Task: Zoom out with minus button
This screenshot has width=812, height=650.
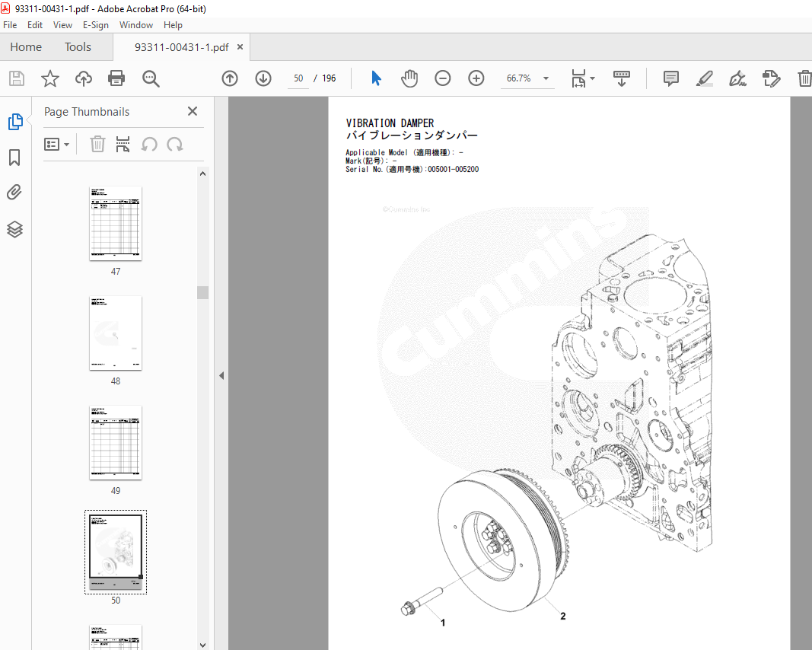Action: 443,78
